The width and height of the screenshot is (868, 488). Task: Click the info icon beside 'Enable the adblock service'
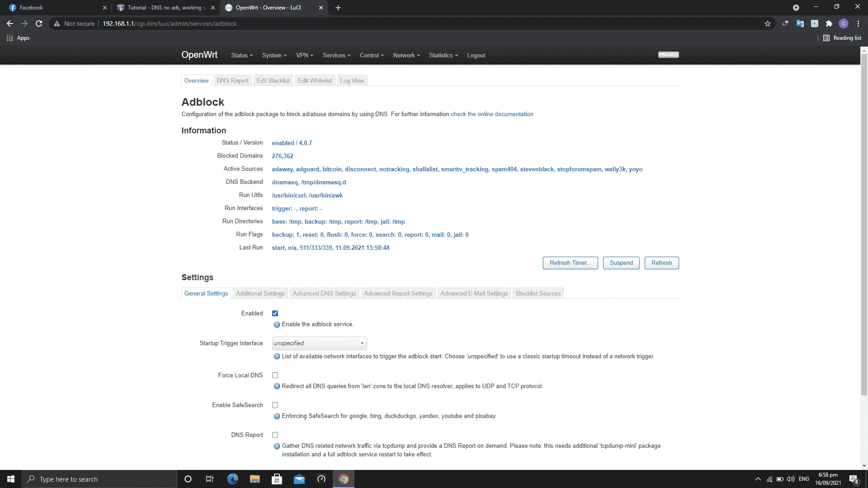click(277, 324)
